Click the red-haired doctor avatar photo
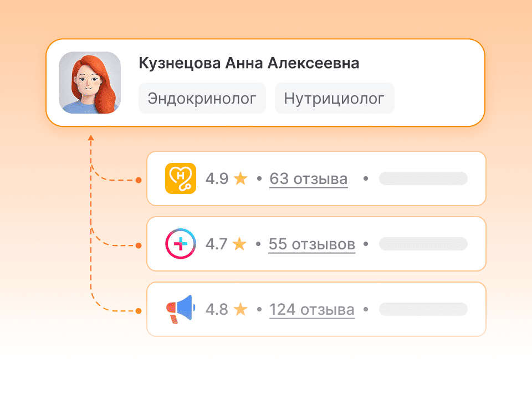This screenshot has height=399, width=532. tap(90, 83)
